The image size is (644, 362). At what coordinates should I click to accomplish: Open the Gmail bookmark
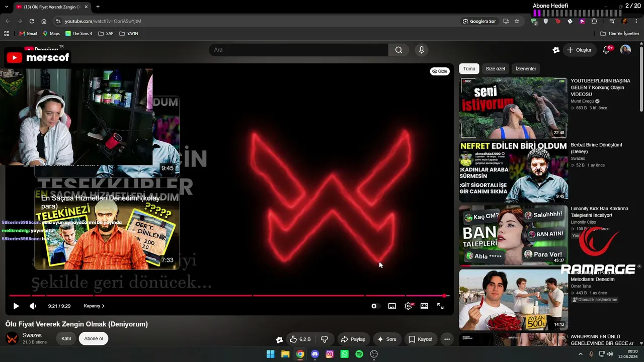(28, 34)
